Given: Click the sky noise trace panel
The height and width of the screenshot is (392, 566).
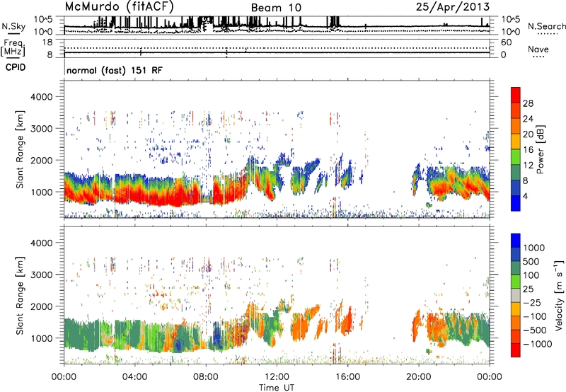Looking at the screenshot, I should click(277, 25).
